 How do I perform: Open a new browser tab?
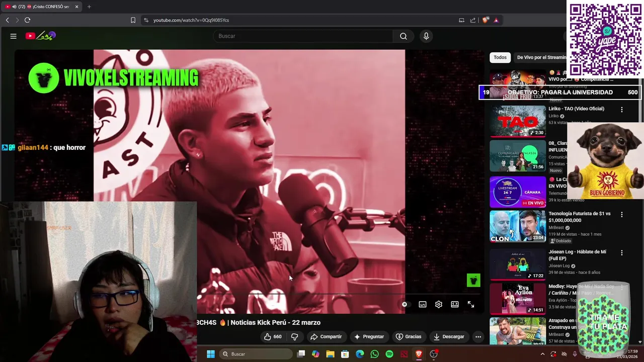point(89,7)
